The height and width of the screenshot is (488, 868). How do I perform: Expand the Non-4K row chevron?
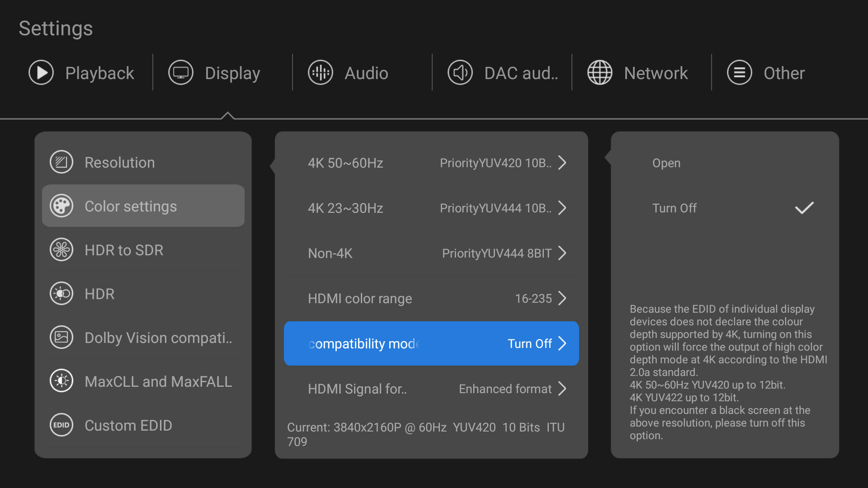click(x=562, y=253)
